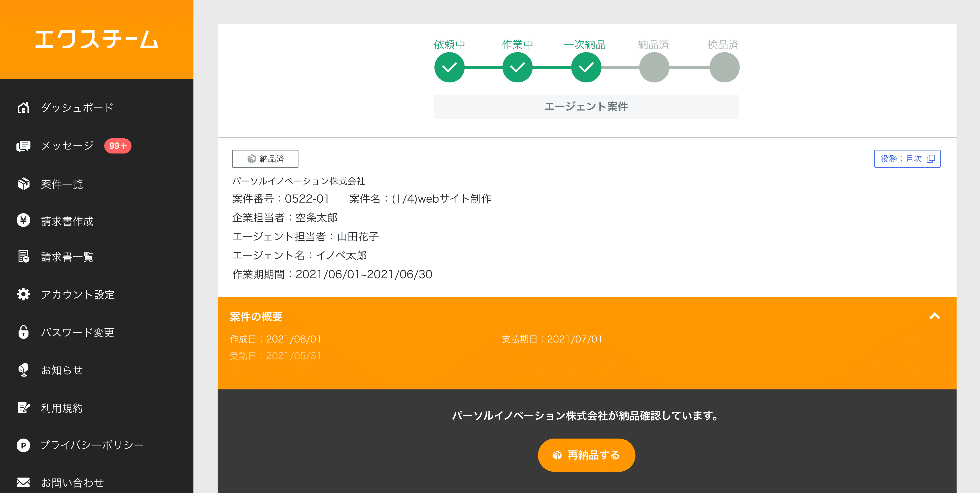Click the 納品済 status tag
The width and height of the screenshot is (980, 493).
(x=265, y=159)
